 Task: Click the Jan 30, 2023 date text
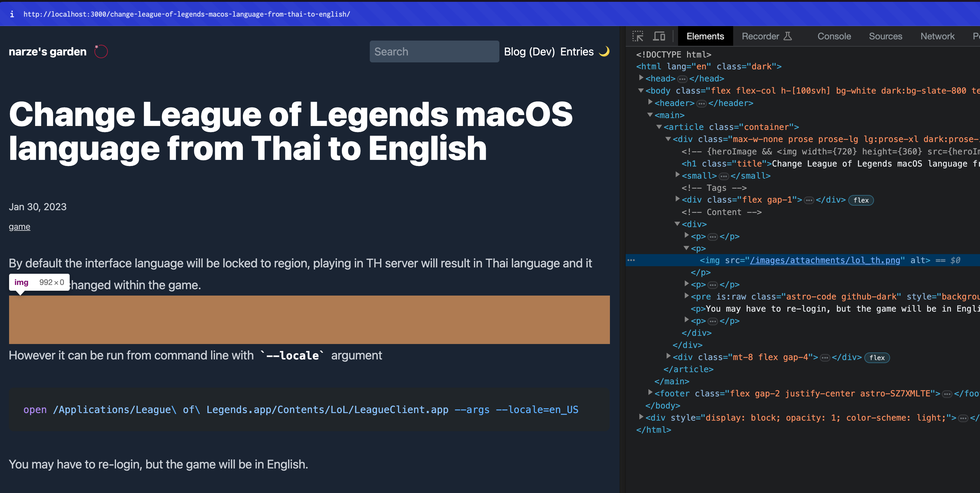point(38,207)
